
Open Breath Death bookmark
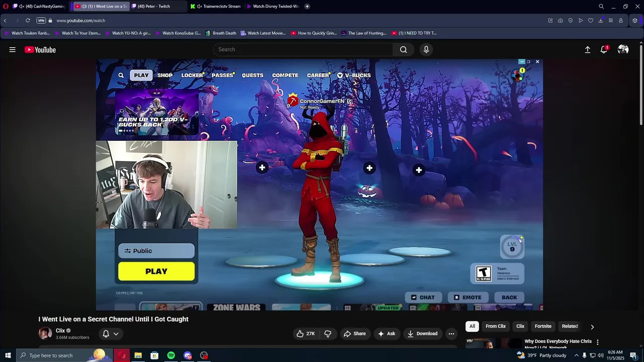[x=220, y=33]
